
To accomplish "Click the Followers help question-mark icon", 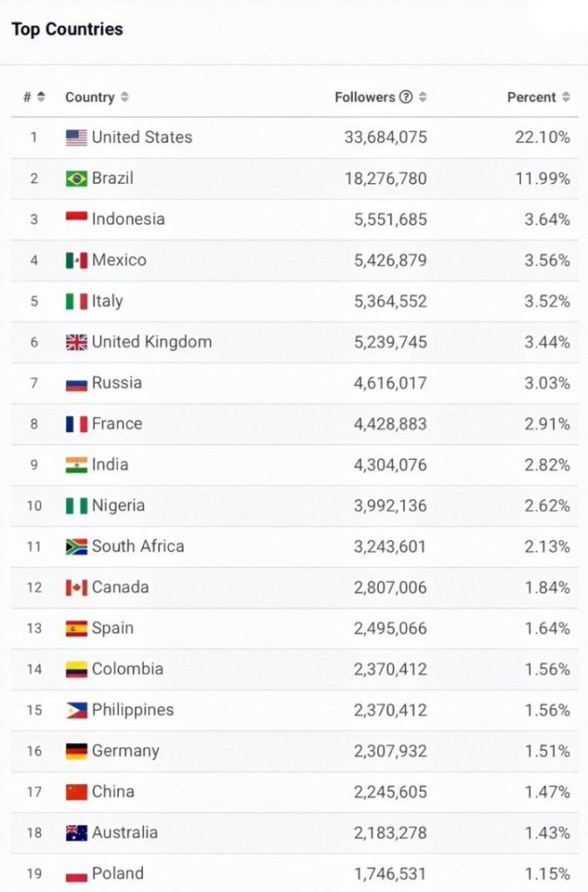I will coord(405,98).
